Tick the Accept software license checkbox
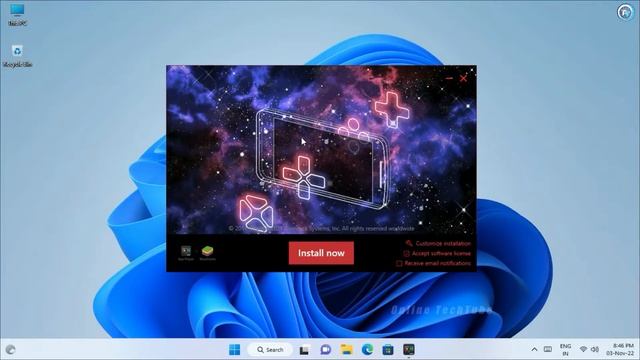Screen dimensions: 640x360 click(x=407, y=253)
